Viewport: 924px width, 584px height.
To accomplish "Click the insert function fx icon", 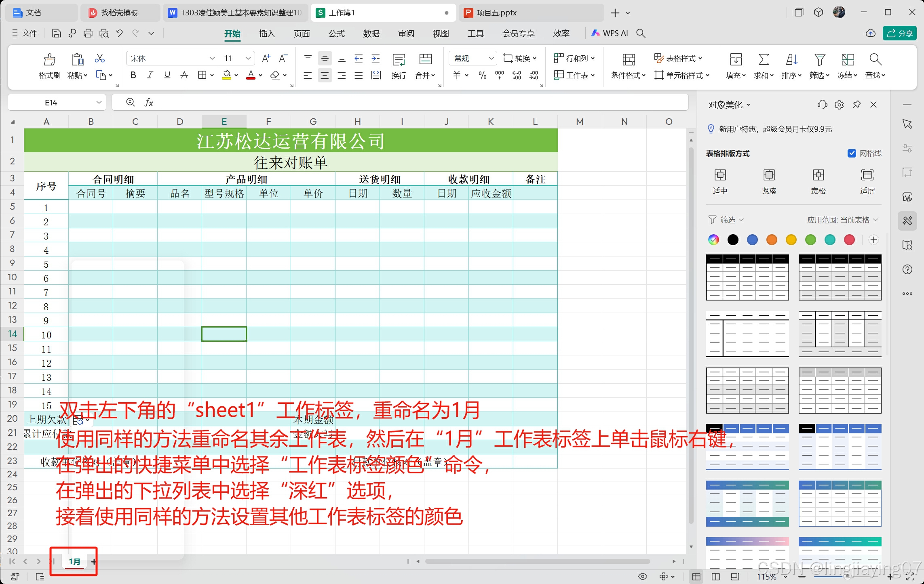I will coord(149,103).
